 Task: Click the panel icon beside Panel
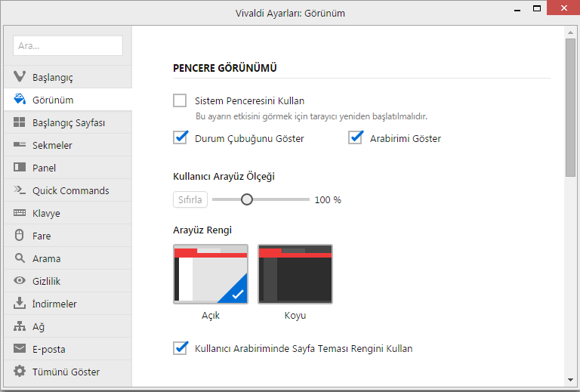20,167
